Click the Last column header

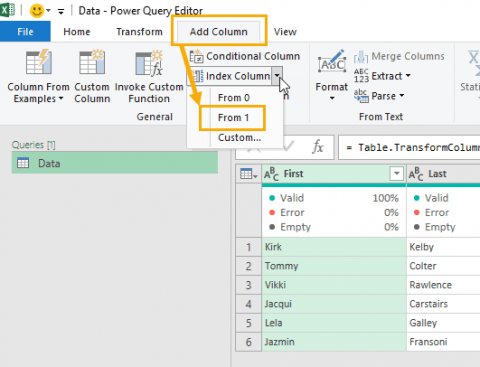443,174
